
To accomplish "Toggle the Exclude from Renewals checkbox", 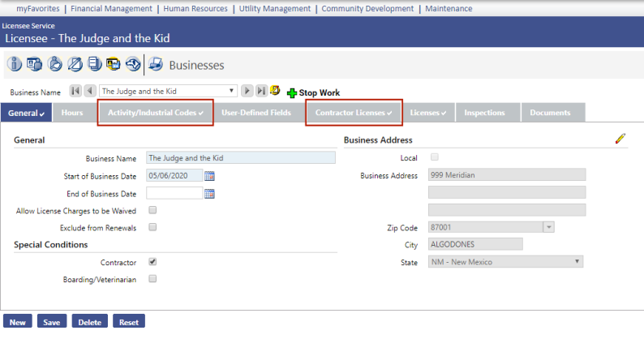I will tap(152, 228).
